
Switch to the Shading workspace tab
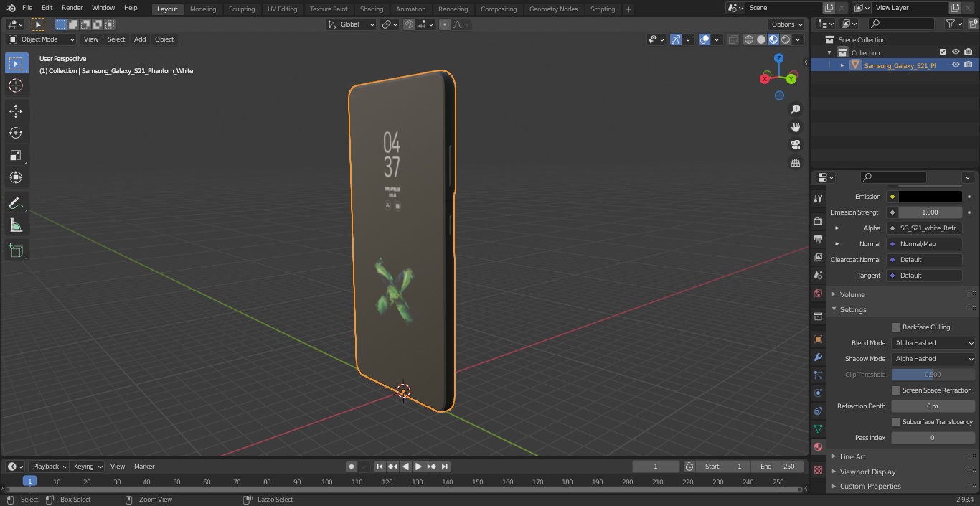(x=372, y=9)
